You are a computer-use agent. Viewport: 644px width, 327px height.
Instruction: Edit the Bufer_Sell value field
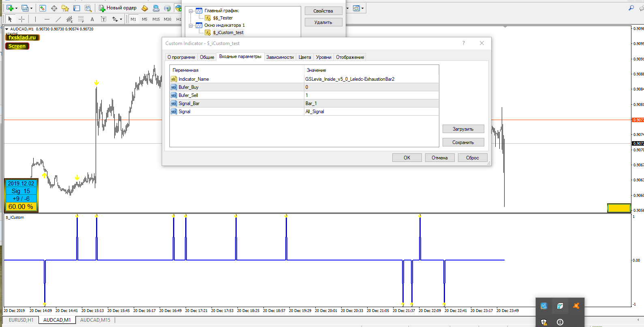pos(371,95)
